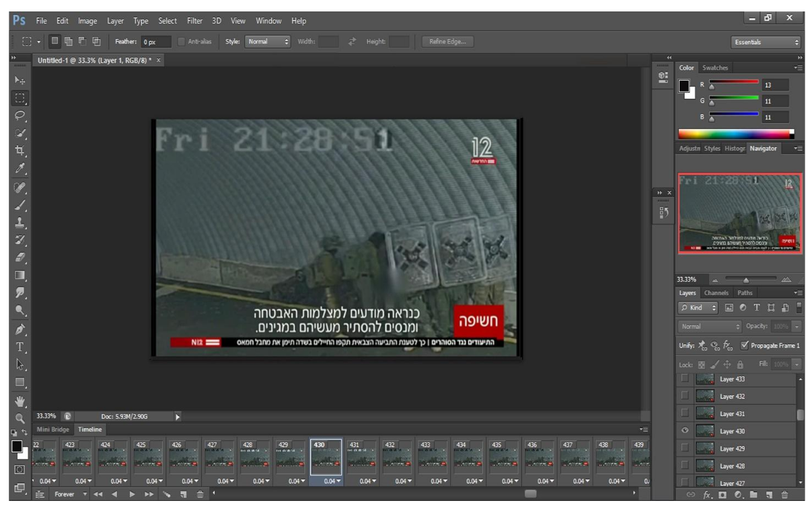Switch to the Channels tab
This screenshot has height=507, width=812.
click(716, 293)
